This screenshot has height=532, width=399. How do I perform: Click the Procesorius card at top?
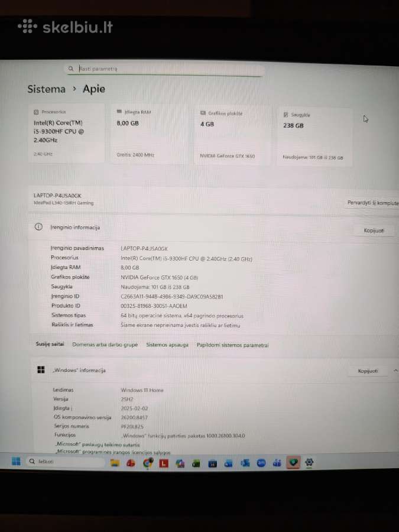(x=66, y=133)
